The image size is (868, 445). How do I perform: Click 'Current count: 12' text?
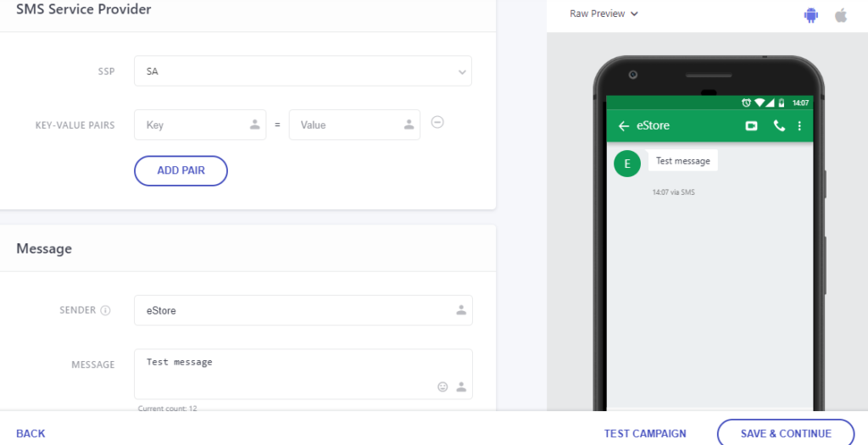point(167,409)
